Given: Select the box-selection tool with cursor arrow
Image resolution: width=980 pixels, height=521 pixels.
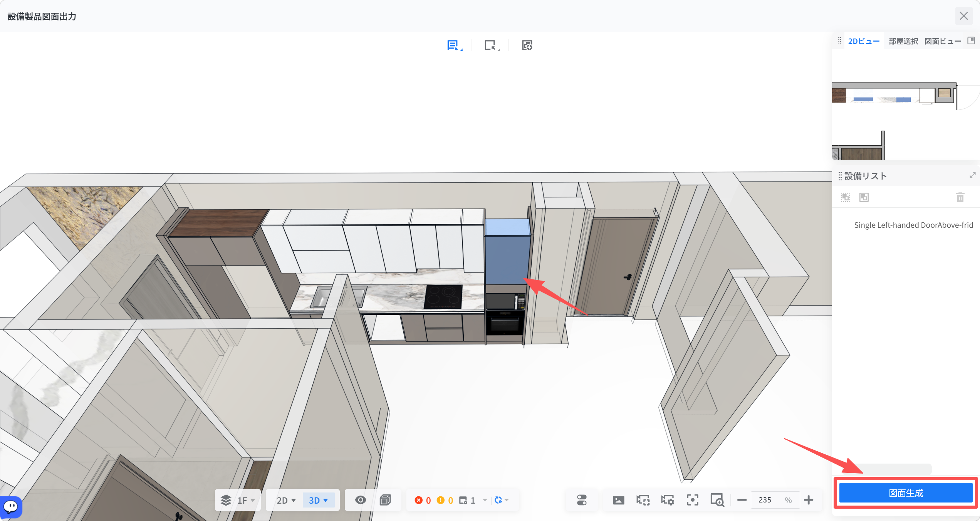Looking at the screenshot, I should coord(491,45).
